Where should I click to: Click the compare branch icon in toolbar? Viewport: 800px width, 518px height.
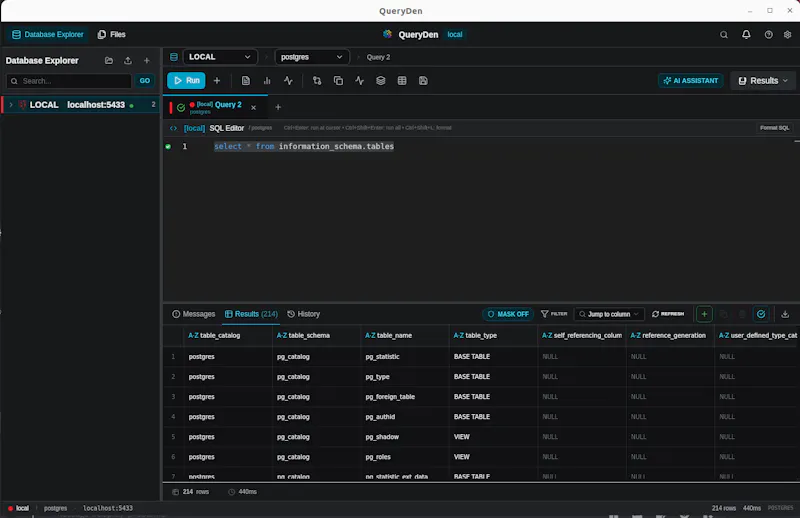[317, 81]
